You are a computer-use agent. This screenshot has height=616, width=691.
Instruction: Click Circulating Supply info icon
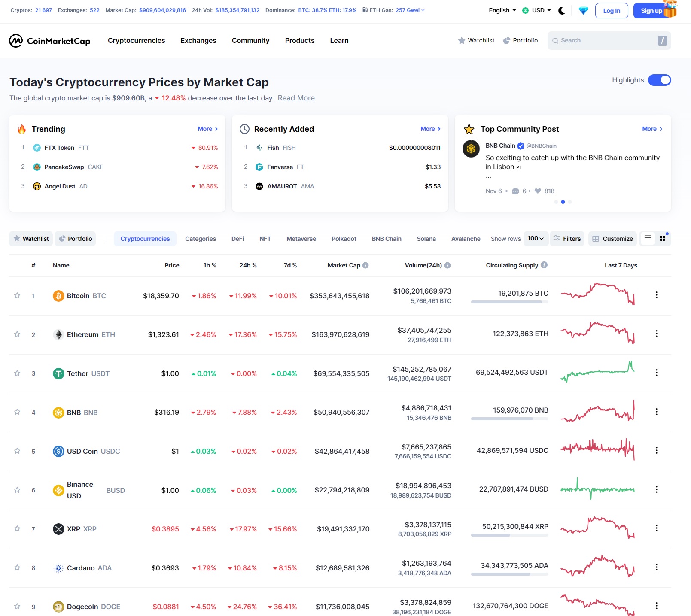[x=544, y=265]
